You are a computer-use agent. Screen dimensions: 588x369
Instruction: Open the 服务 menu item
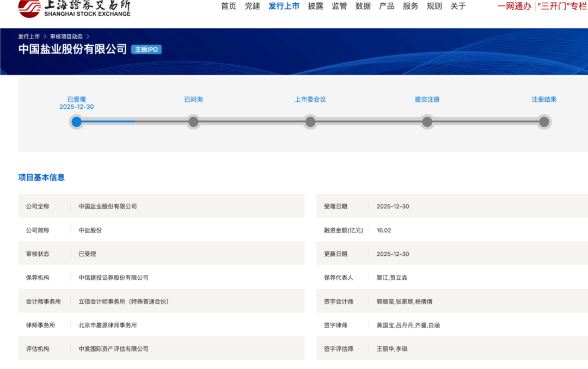[x=411, y=6]
